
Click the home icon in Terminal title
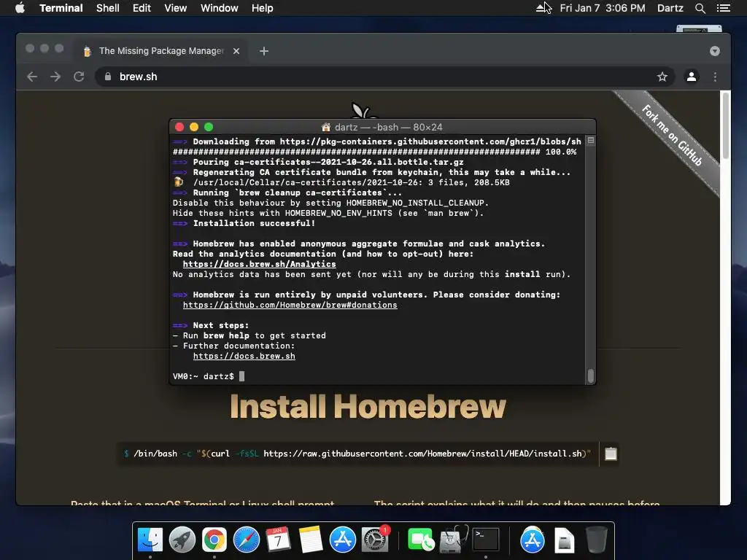pyautogui.click(x=326, y=127)
